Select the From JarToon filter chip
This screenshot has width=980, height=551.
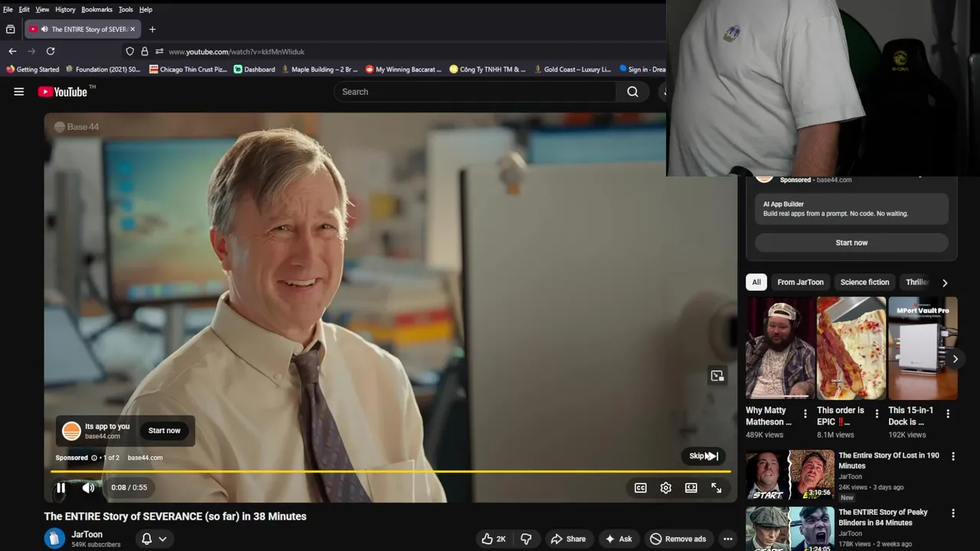[x=800, y=282]
